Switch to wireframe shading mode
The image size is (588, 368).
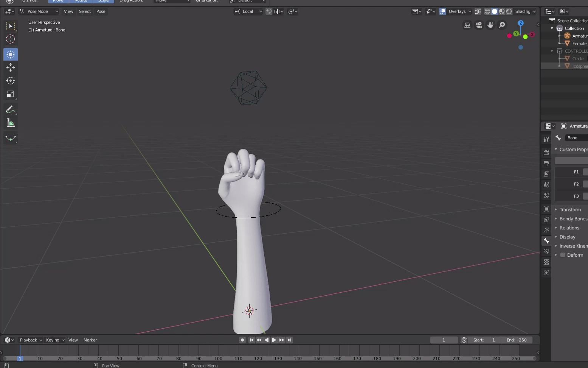point(487,11)
